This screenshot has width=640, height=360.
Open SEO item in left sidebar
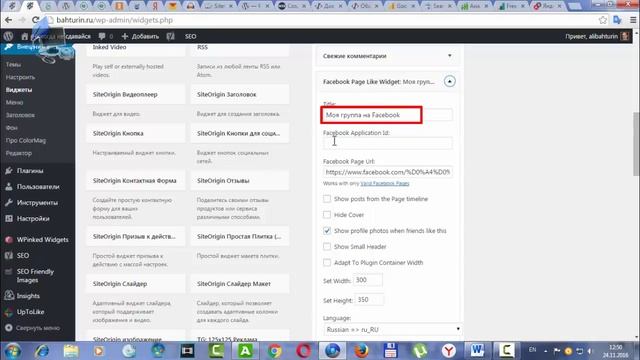[x=22, y=256]
